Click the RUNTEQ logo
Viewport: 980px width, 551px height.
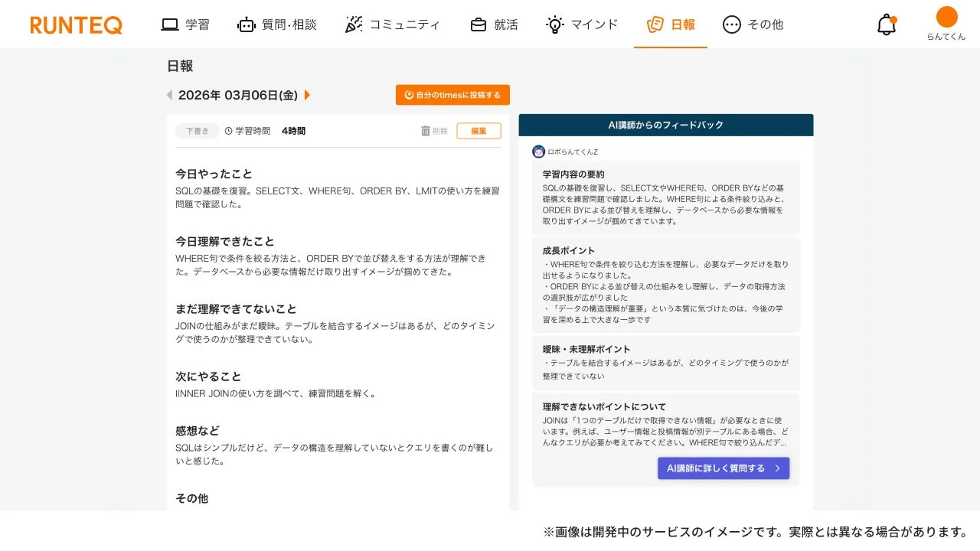coord(76,24)
